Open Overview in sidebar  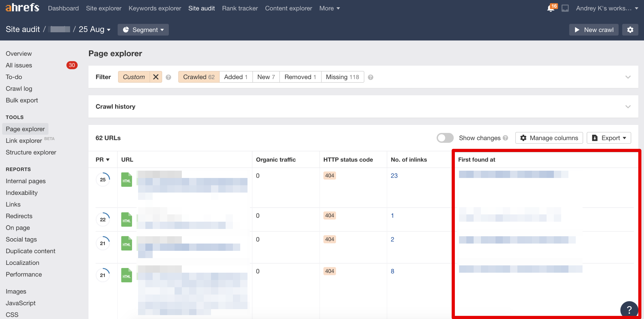19,53
